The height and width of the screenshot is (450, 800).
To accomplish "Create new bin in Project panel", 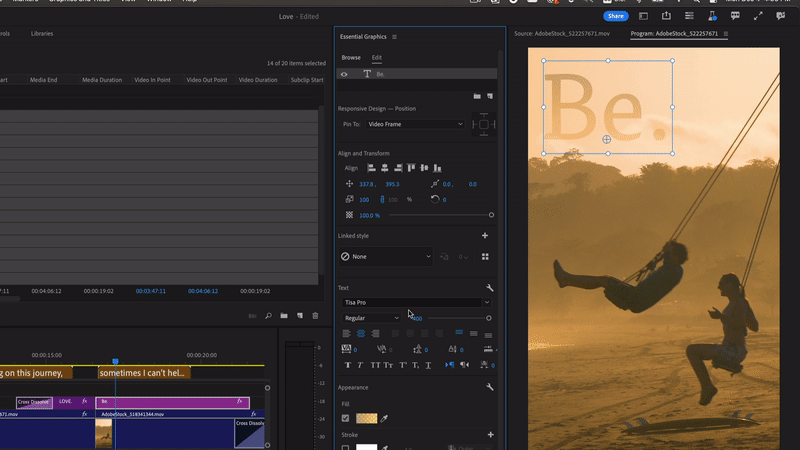I will tap(284, 316).
